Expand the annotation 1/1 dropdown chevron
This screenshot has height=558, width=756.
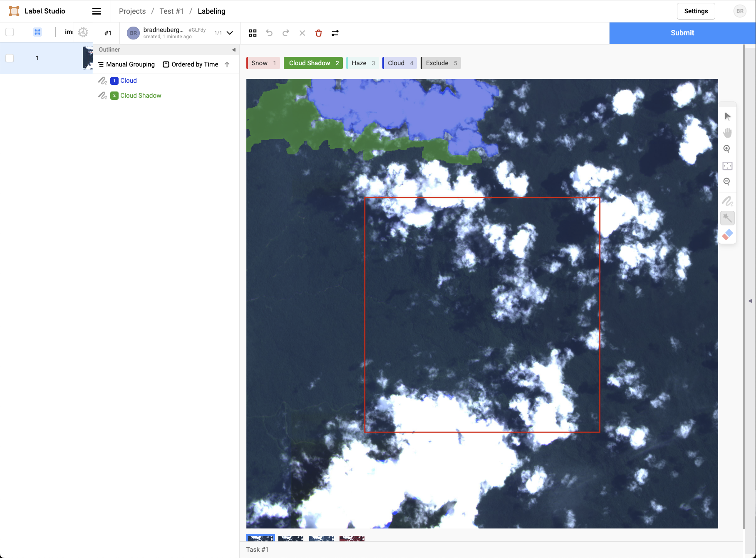230,33
